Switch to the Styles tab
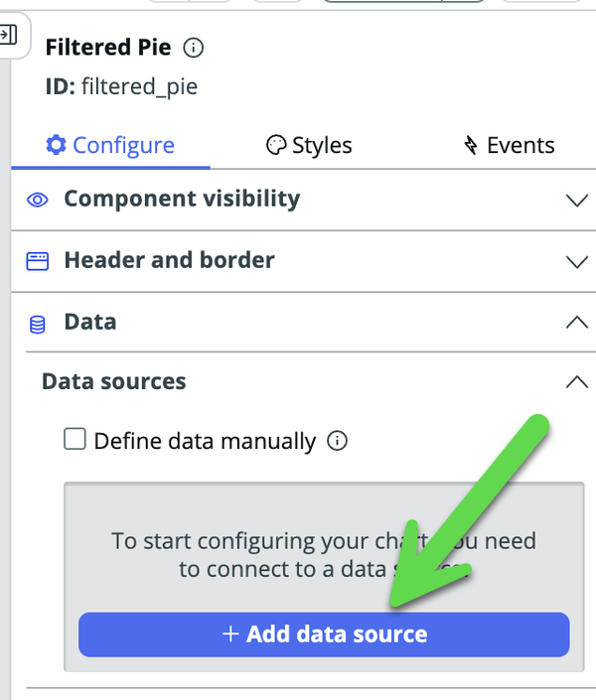The height and width of the screenshot is (700, 596). (x=309, y=146)
